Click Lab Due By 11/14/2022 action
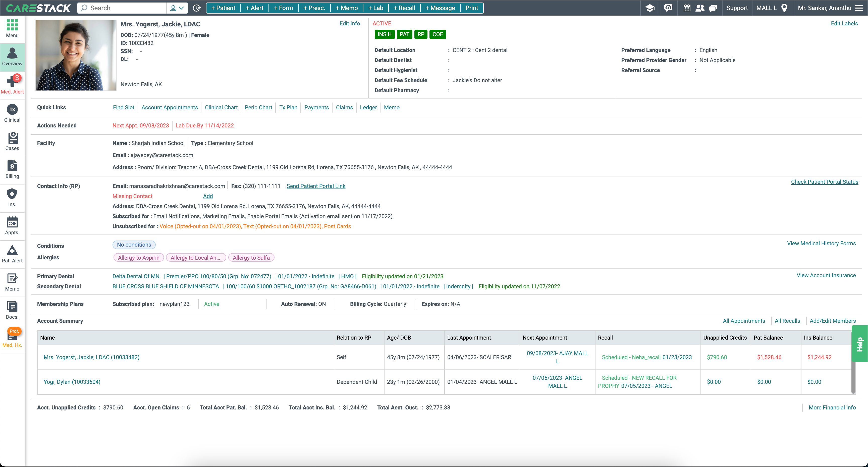Image resolution: width=868 pixels, height=467 pixels. click(x=204, y=125)
